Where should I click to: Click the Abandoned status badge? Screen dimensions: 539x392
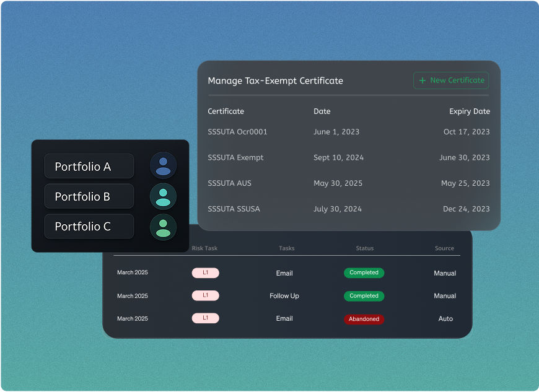364,319
